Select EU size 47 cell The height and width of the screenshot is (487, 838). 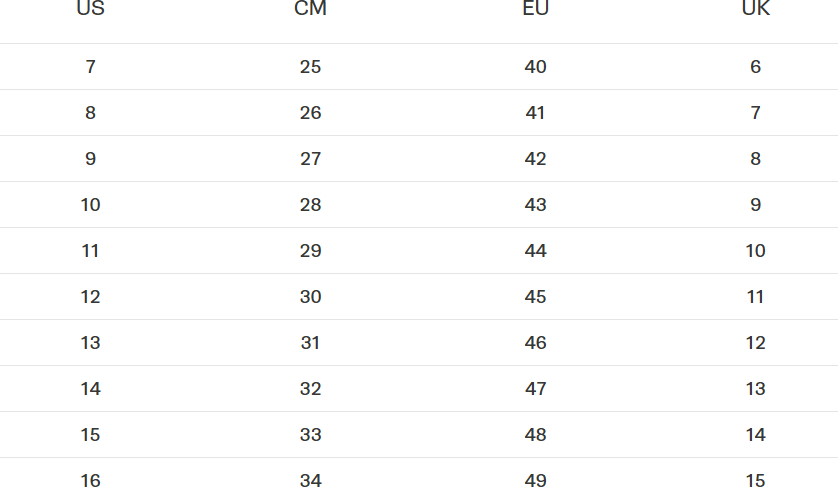coord(535,389)
